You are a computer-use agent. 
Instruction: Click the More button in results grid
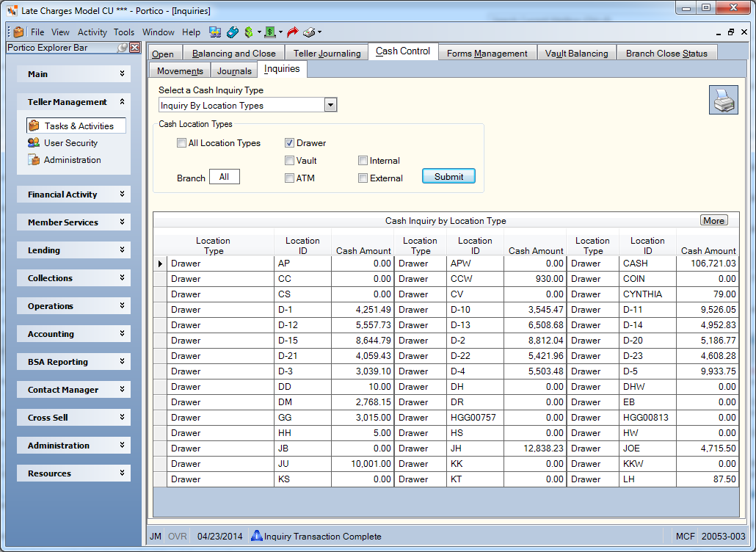713,220
